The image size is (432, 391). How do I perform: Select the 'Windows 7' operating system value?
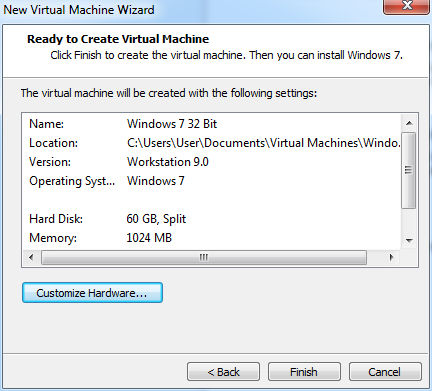(x=156, y=181)
